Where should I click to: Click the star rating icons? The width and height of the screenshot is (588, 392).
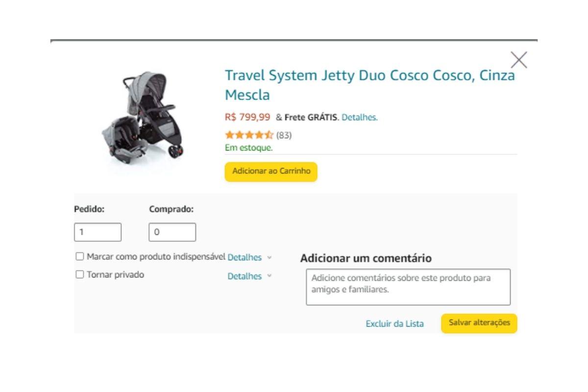tap(249, 135)
